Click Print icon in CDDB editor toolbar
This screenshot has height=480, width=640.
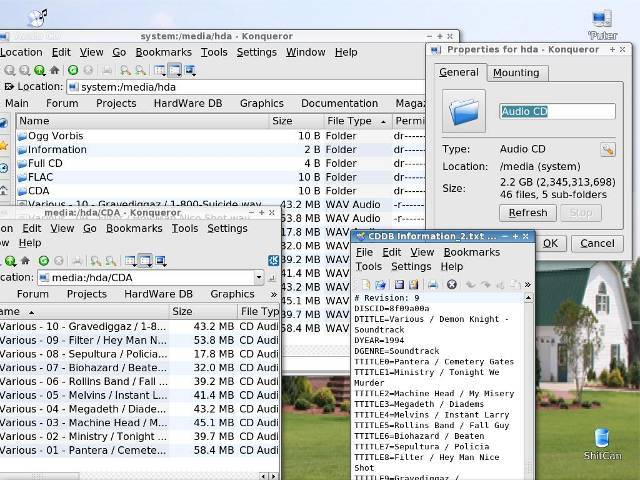pos(433,284)
